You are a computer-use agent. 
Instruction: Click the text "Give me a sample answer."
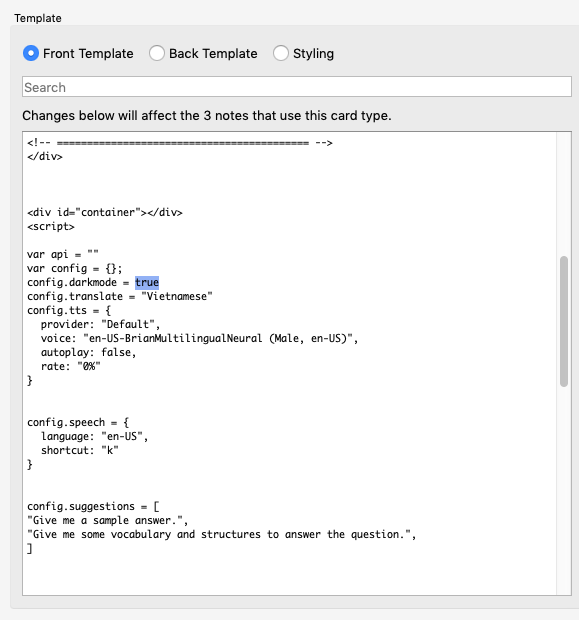coord(108,520)
